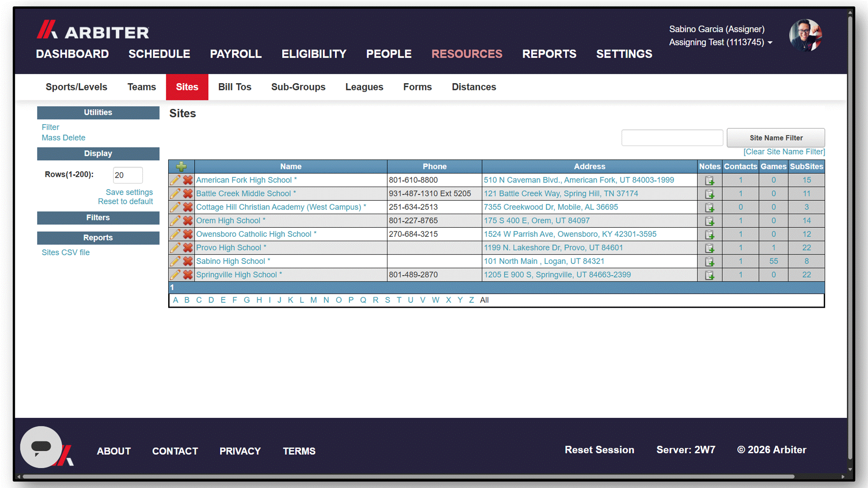Delete Provo High School red X
Screen dimensions: 868x488
188,248
